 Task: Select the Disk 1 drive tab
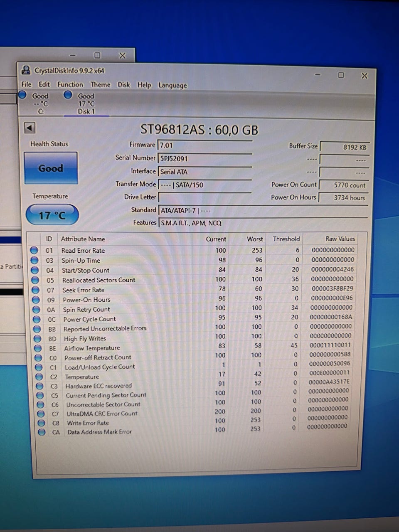[86, 103]
